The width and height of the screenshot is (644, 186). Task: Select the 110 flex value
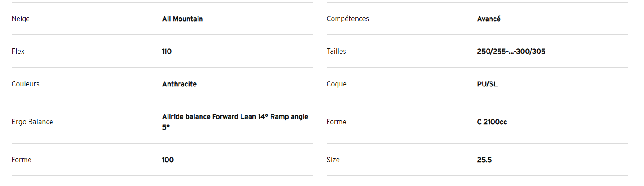(x=167, y=52)
